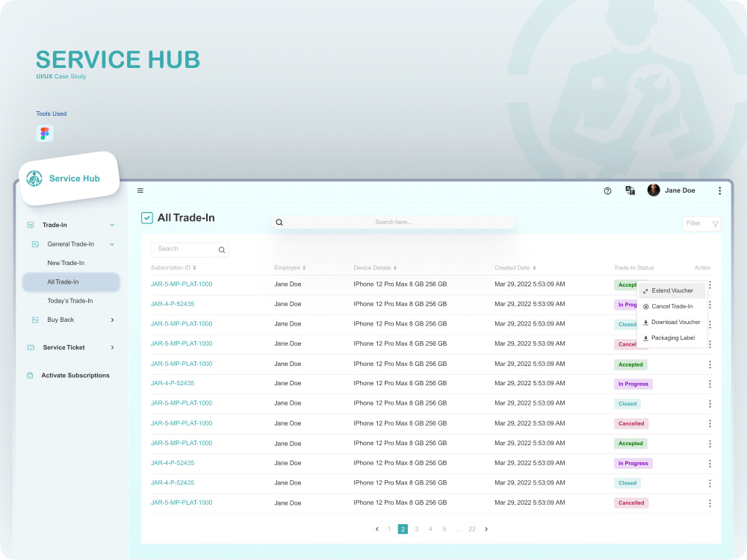The width and height of the screenshot is (747, 560).
Task: Open action menu for seventh row Closed
Action: tap(710, 404)
